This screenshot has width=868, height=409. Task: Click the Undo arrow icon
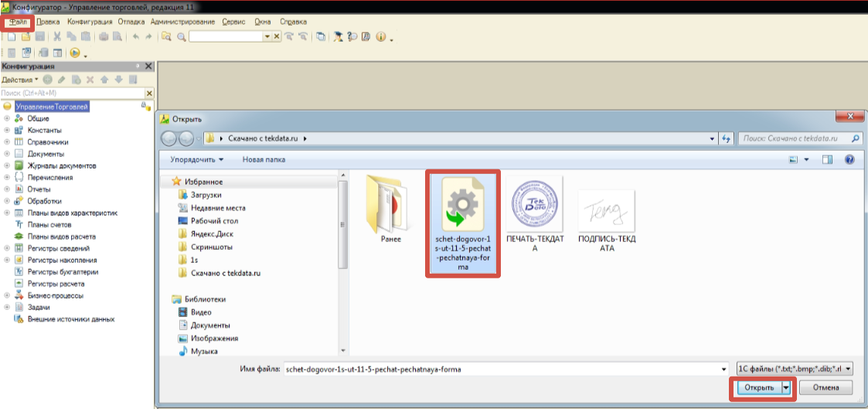[x=135, y=36]
